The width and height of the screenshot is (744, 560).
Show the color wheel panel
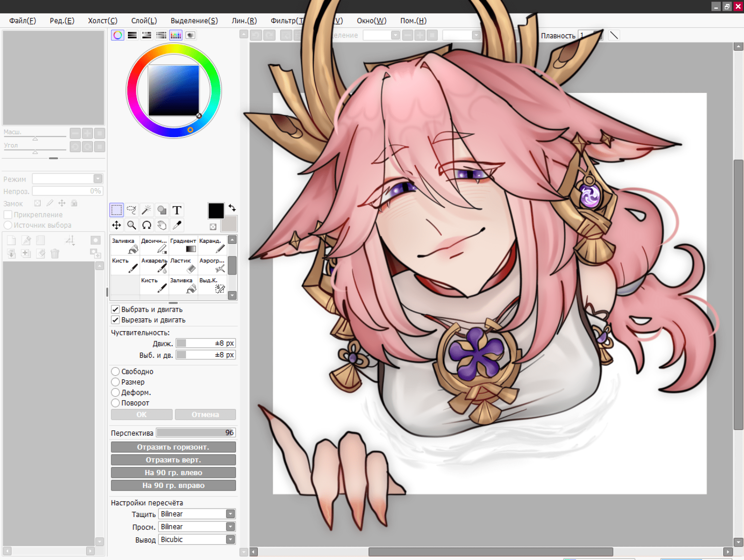click(x=117, y=35)
